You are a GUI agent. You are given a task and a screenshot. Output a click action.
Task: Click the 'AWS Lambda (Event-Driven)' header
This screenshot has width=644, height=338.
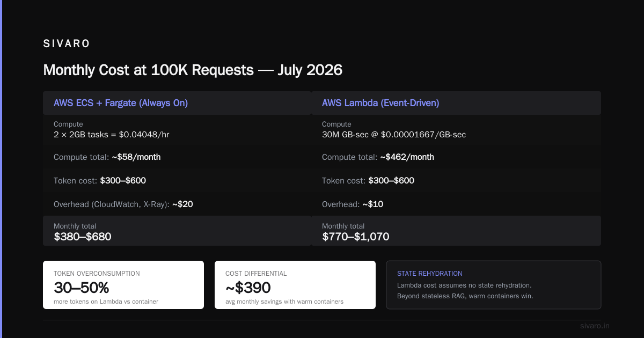[380, 103]
